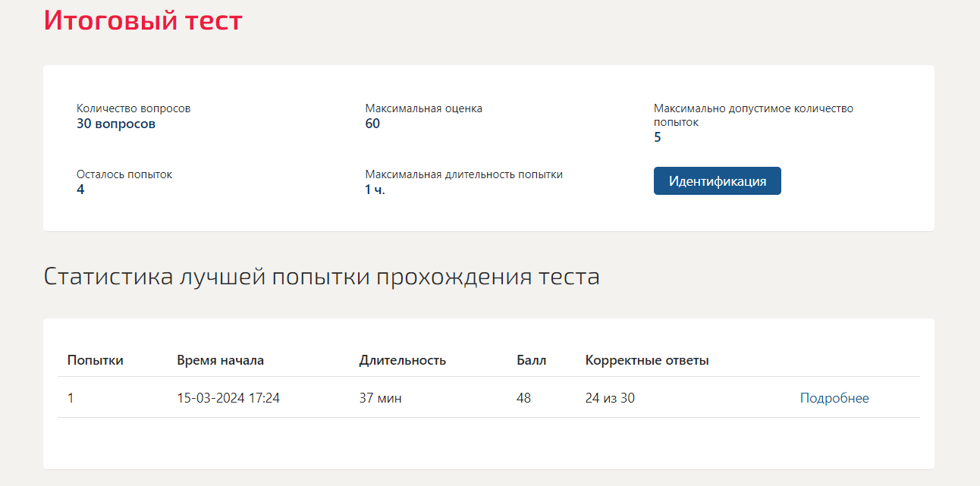The height and width of the screenshot is (486, 980).
Task: Click the Балл column header
Action: [532, 360]
